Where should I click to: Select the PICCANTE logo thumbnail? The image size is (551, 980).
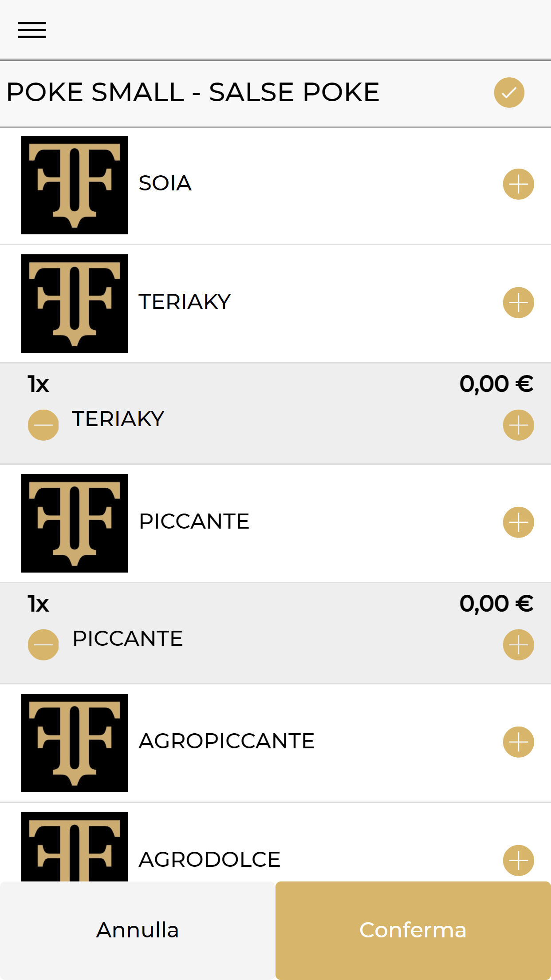pos(75,523)
